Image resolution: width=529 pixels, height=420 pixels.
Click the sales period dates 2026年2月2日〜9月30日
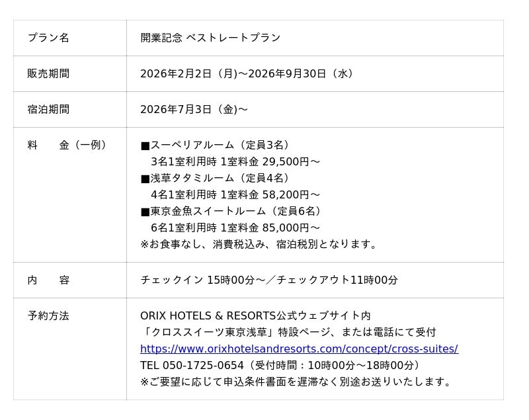(247, 73)
